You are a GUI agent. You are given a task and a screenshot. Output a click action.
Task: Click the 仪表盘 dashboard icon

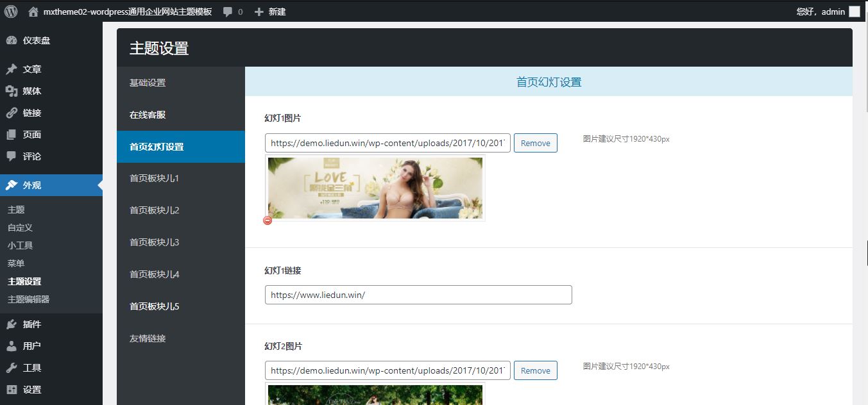point(12,40)
